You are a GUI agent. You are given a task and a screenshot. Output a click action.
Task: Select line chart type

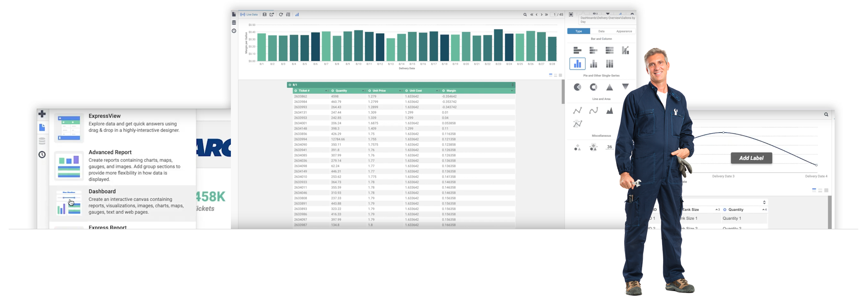point(577,111)
